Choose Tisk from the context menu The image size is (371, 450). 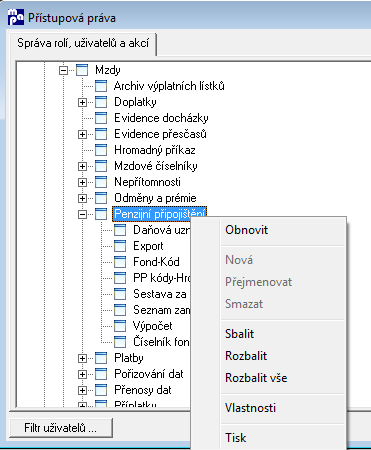pos(268,438)
